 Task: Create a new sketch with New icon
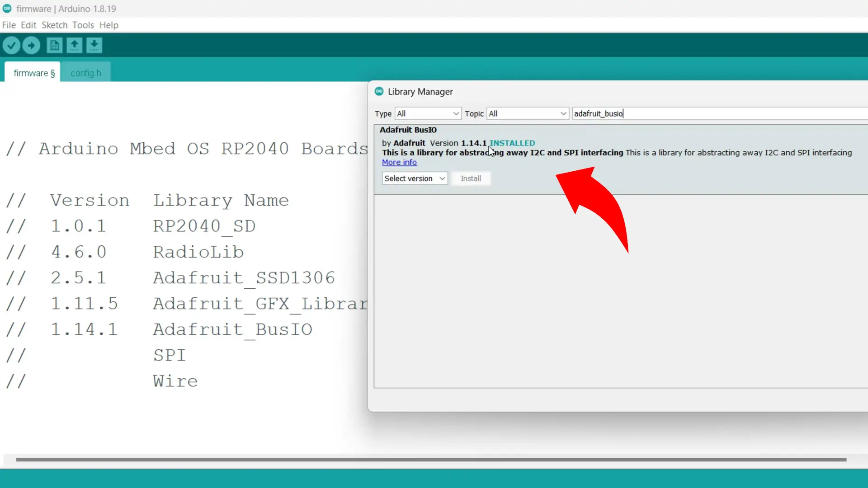[x=55, y=45]
